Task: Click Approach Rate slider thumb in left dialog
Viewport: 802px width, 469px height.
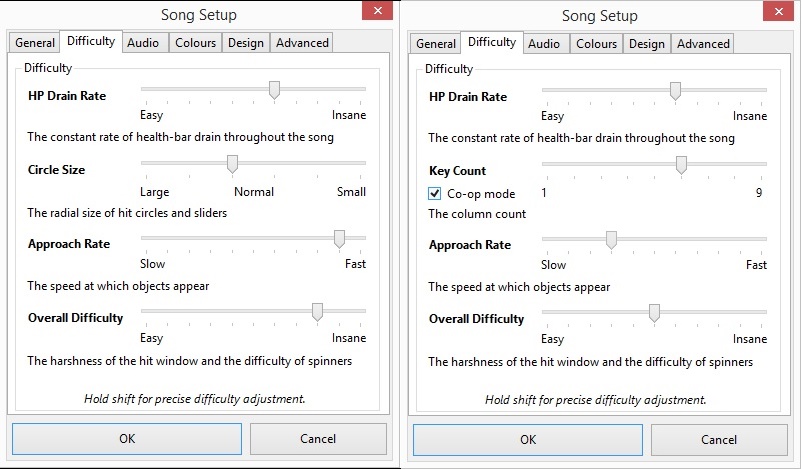Action: pyautogui.click(x=339, y=238)
